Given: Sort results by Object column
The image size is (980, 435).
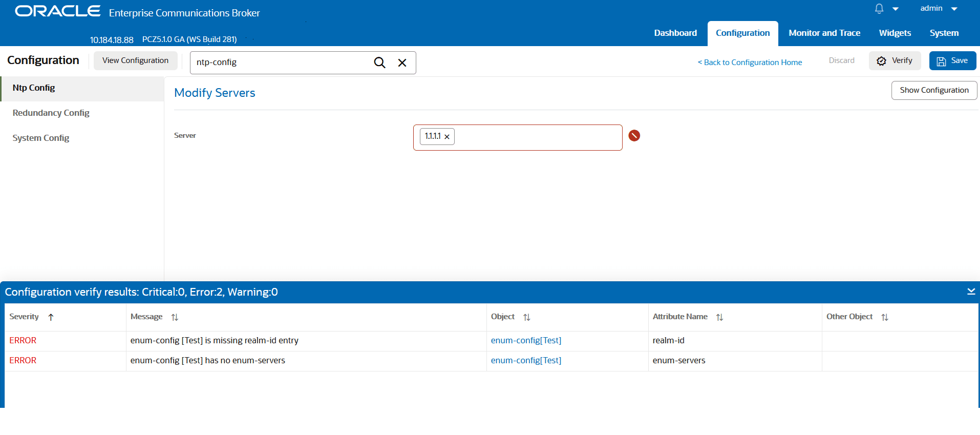Looking at the screenshot, I should [527, 317].
